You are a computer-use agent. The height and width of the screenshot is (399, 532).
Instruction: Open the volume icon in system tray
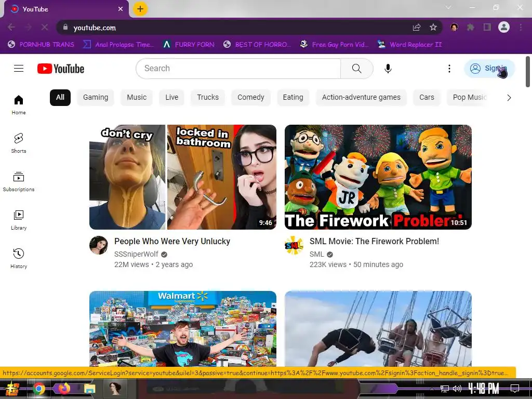point(457,389)
